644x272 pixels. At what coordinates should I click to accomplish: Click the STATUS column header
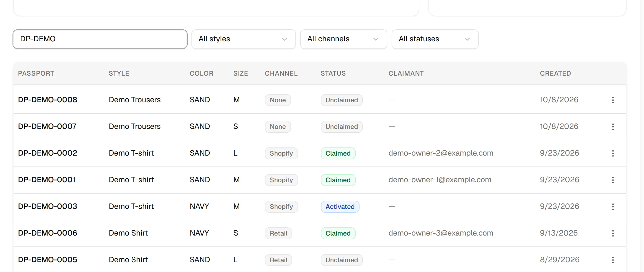click(333, 73)
